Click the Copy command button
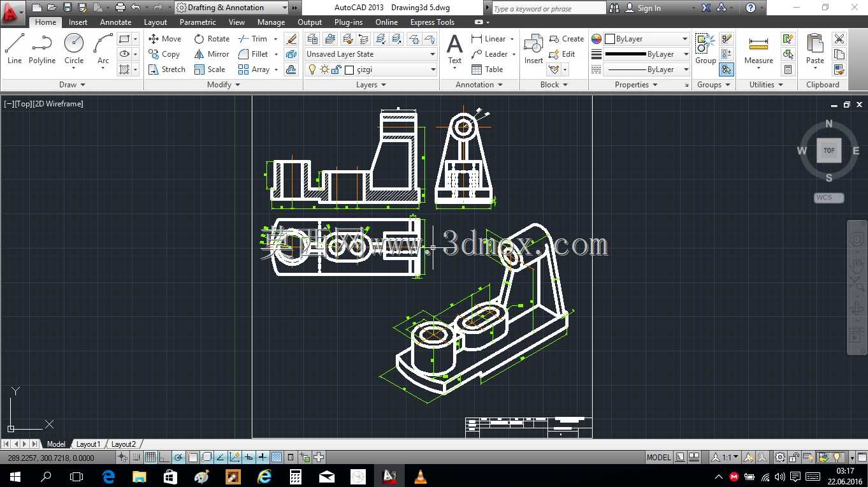 pos(164,54)
